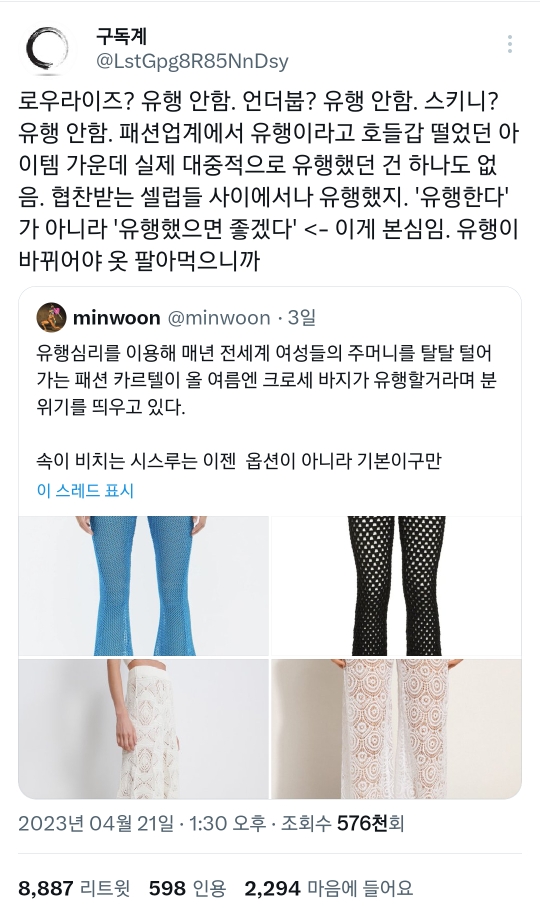Open the three-dot more options menu
Viewport: 540px width, 914px height.
tap(510, 44)
